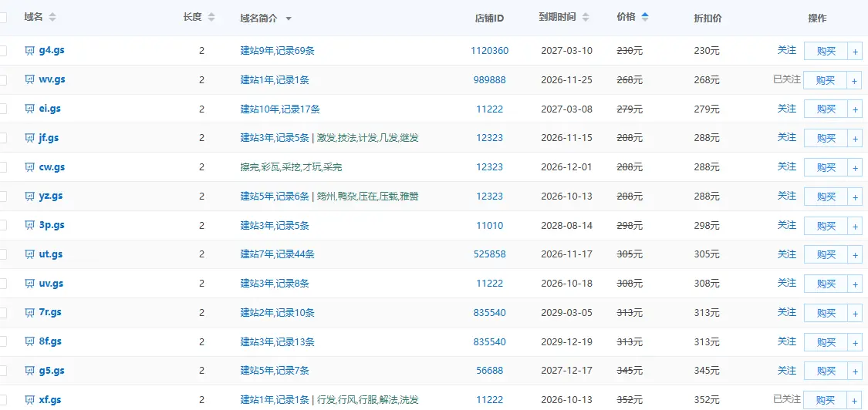Open description 建站7年,记录44条
Screen dimensions: 868x410
[277, 254]
